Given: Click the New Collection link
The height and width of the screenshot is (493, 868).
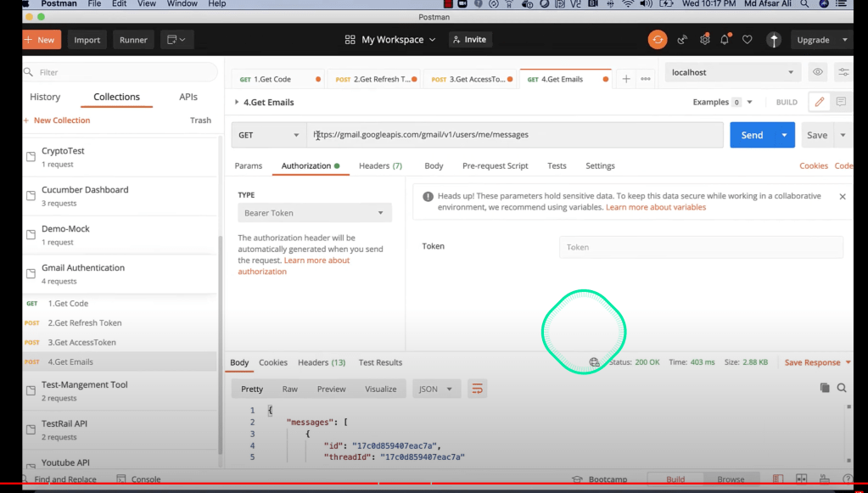Looking at the screenshot, I should [57, 120].
